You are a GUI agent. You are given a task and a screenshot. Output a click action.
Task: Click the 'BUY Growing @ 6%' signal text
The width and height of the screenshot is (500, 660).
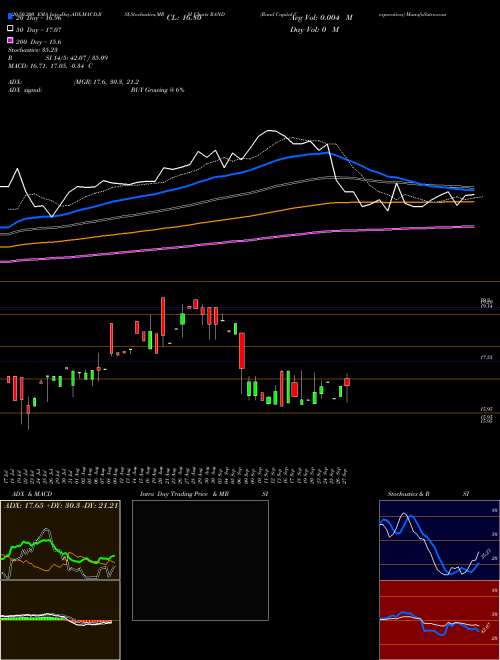(x=157, y=90)
